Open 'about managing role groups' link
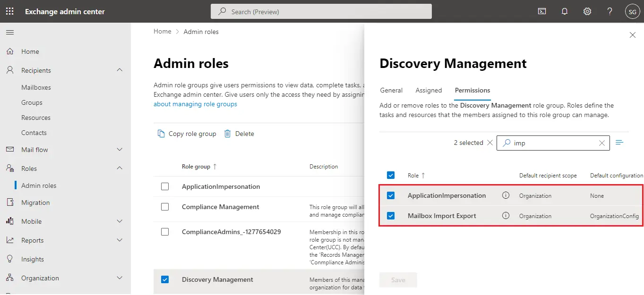The height and width of the screenshot is (295, 644). pos(195,104)
